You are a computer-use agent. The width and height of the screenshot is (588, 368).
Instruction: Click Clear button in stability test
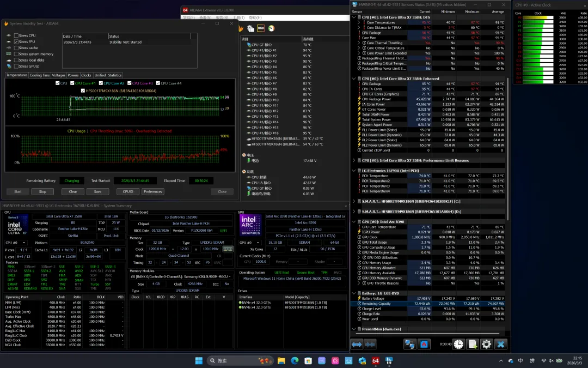click(x=73, y=191)
